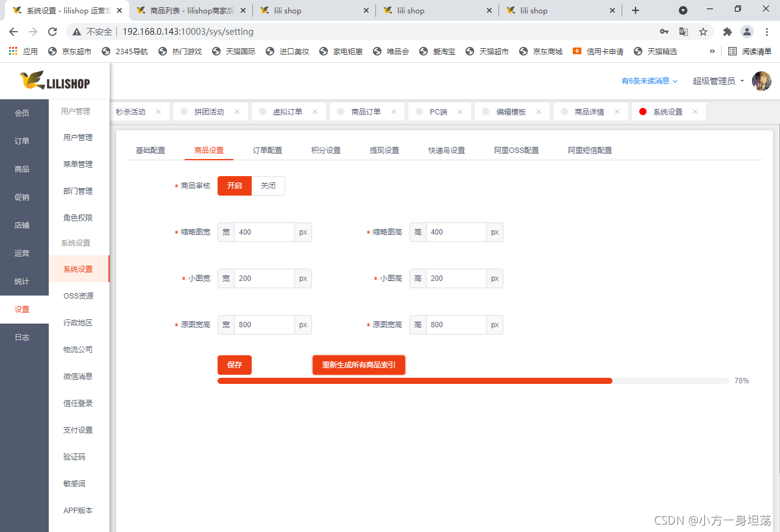Switch to the 阿里短信配置 tab

click(x=590, y=150)
